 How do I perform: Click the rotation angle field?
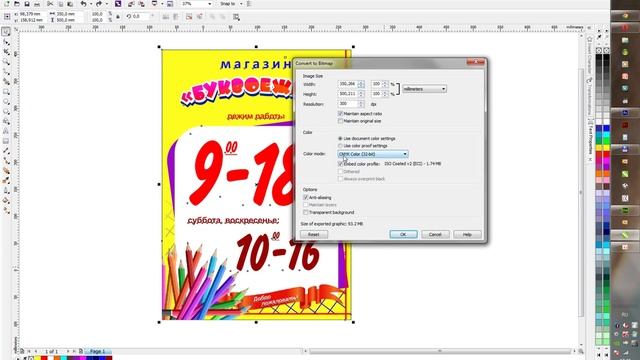point(140,17)
